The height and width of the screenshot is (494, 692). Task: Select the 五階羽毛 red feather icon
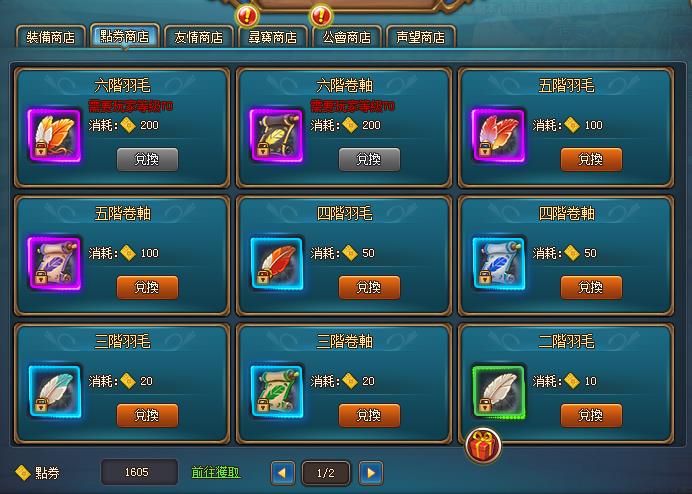[498, 136]
